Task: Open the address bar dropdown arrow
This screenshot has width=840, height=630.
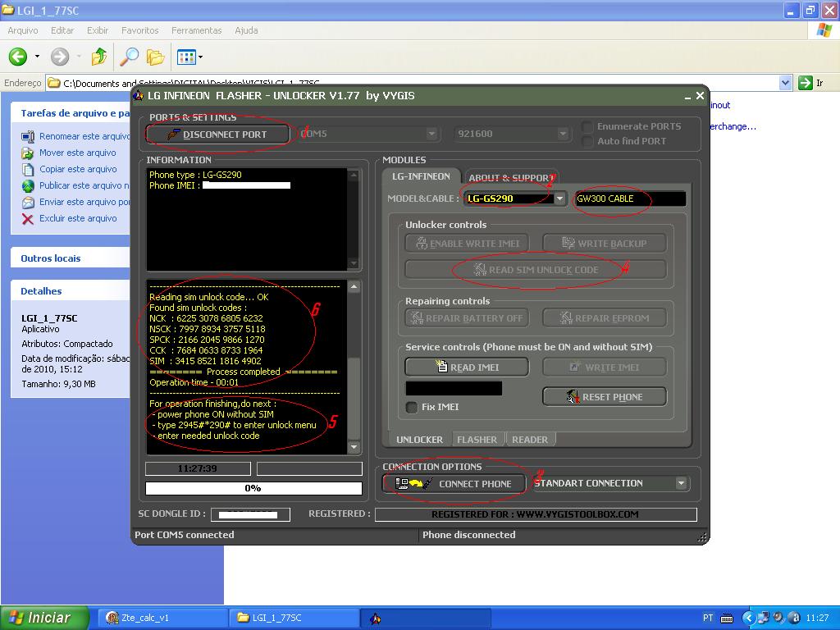Action: pyautogui.click(x=785, y=83)
